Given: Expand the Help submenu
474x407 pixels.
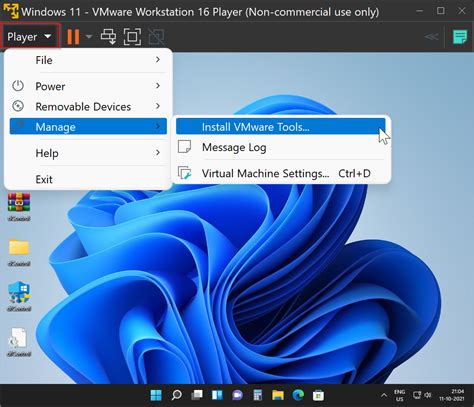Looking at the screenshot, I should point(88,153).
